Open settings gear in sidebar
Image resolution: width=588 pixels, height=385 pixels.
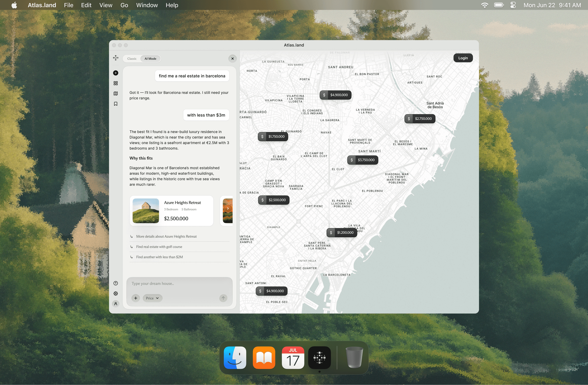pos(116,293)
